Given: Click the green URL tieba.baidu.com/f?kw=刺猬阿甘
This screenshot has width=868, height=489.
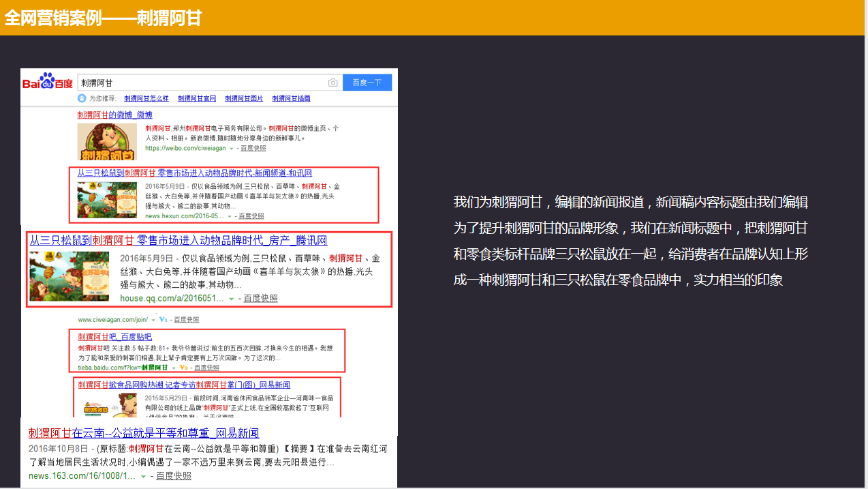Looking at the screenshot, I should coord(123,367).
